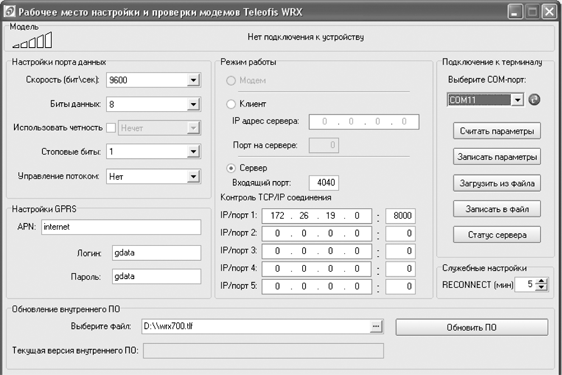Open the COM11 port dropdown

(x=517, y=100)
